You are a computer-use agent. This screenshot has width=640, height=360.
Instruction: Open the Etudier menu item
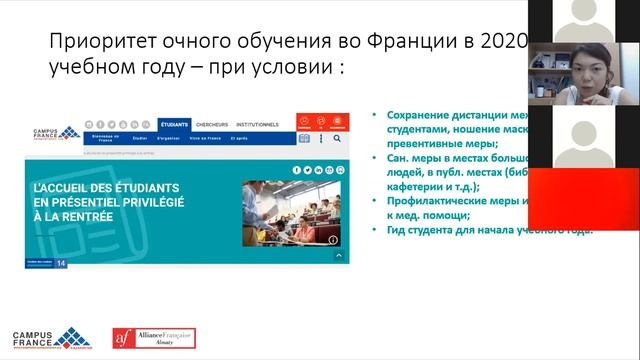coord(140,138)
